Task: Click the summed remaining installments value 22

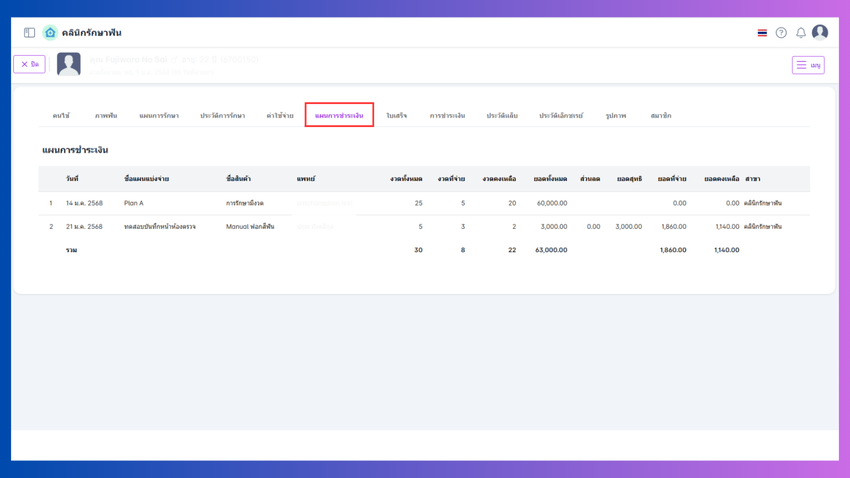Action: [512, 250]
